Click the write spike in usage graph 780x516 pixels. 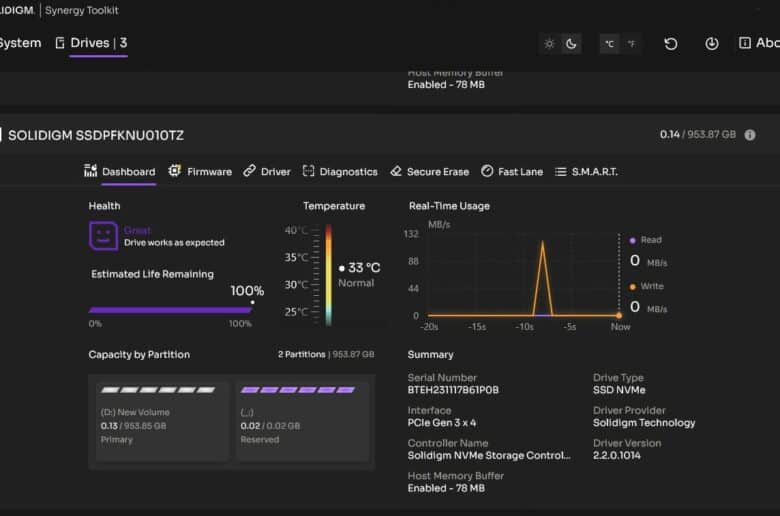(x=542, y=278)
